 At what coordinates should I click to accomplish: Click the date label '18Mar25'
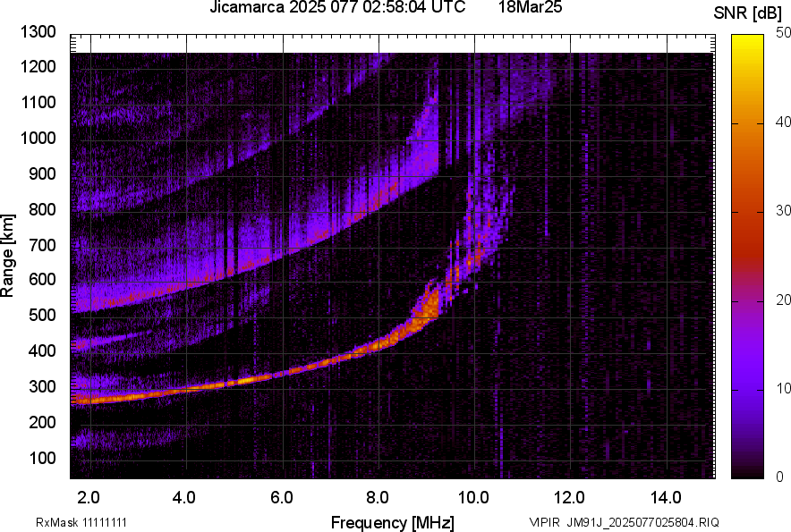point(531,7)
